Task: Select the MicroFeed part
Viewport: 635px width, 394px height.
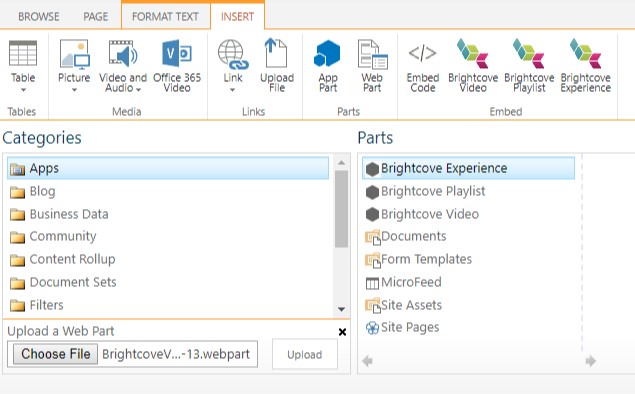Action: pos(411,282)
